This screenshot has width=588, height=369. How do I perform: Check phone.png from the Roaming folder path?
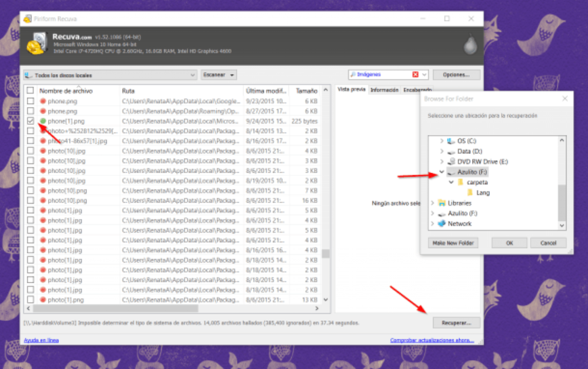click(x=31, y=111)
